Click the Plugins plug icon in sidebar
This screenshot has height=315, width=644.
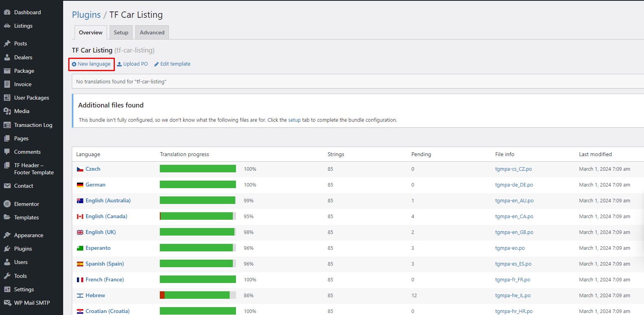point(7,249)
